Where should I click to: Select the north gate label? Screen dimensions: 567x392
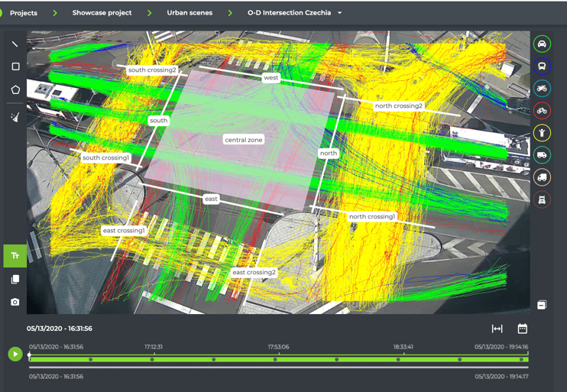pyautogui.click(x=329, y=153)
